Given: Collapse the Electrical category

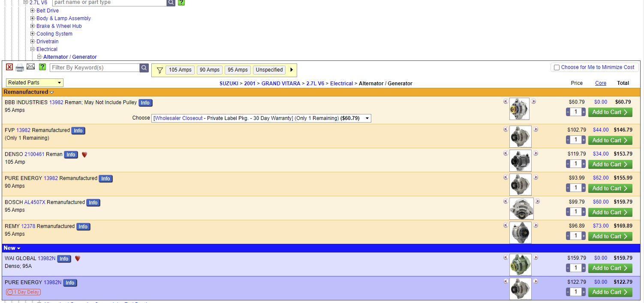Looking at the screenshot, I should (33, 49).
